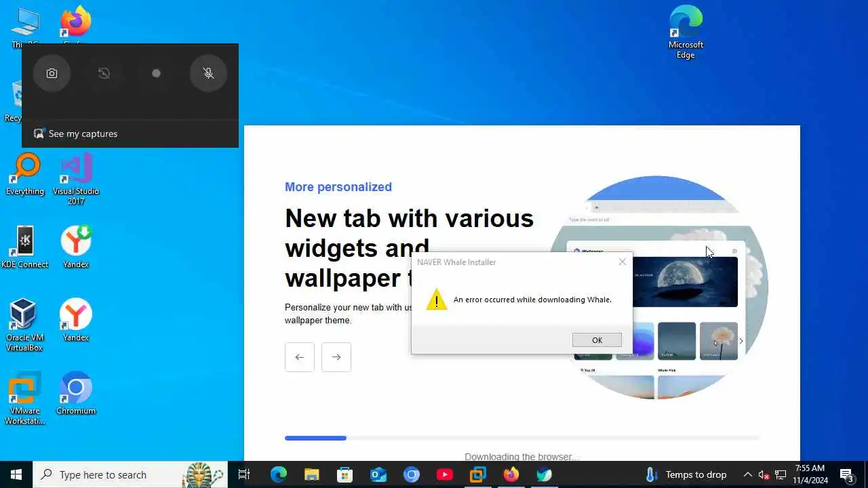Click the muted volume tray icon

pos(764,474)
